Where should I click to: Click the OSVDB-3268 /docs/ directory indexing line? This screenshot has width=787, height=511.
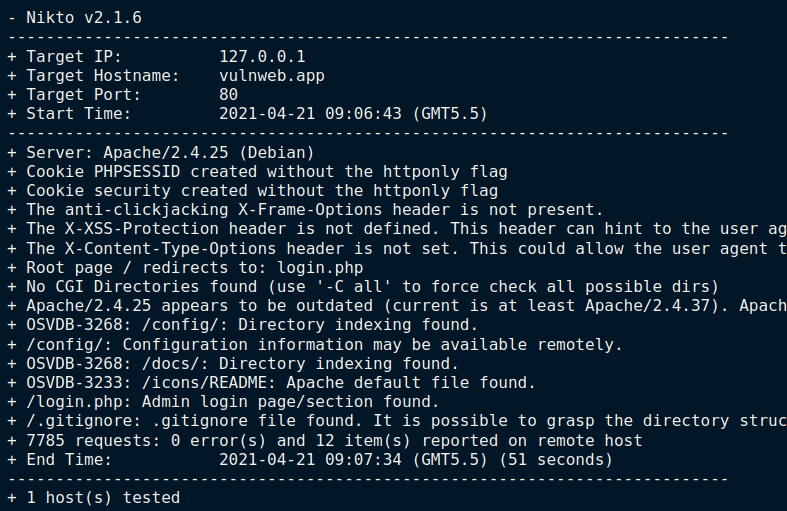pos(233,363)
